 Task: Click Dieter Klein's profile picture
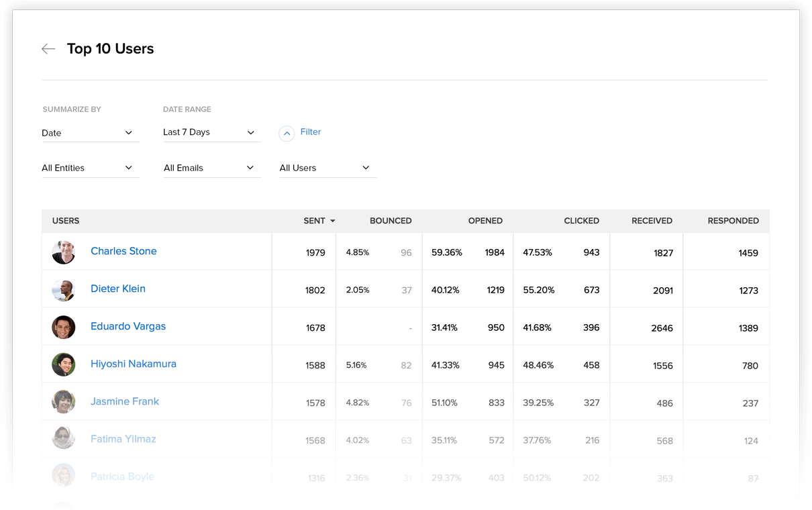click(x=64, y=290)
